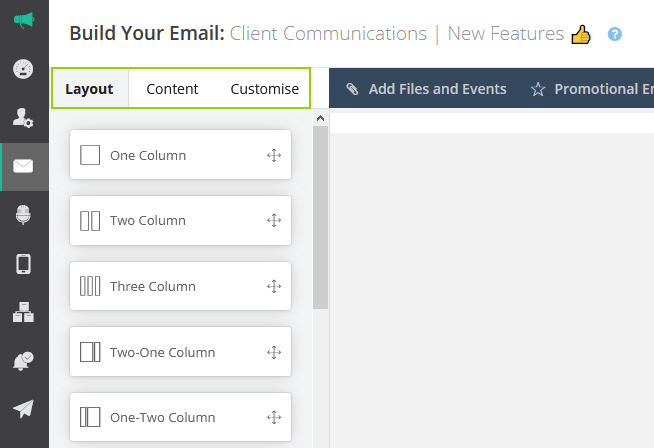Click the megaphone logo icon in the sidebar
Viewport: 654px width, 448px height.
pos(23,20)
